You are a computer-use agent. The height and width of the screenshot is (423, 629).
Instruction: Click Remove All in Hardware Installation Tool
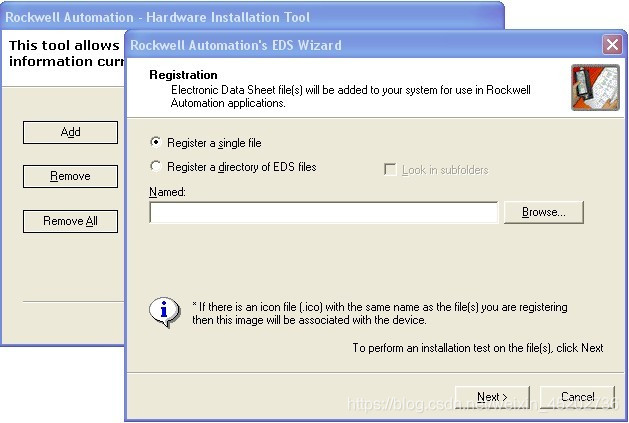tap(71, 221)
